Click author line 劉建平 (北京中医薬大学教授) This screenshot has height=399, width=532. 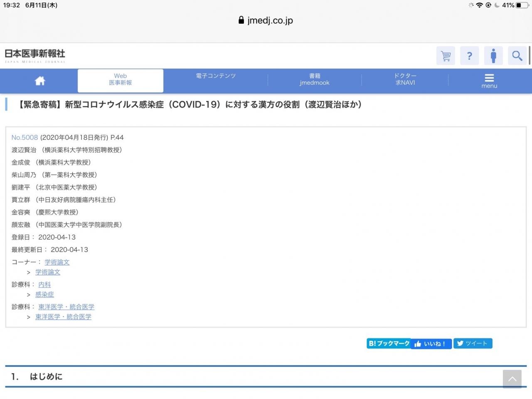point(54,187)
